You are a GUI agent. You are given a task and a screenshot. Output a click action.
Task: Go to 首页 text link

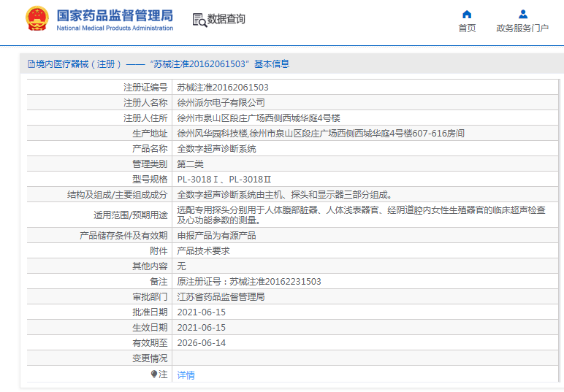(x=467, y=28)
